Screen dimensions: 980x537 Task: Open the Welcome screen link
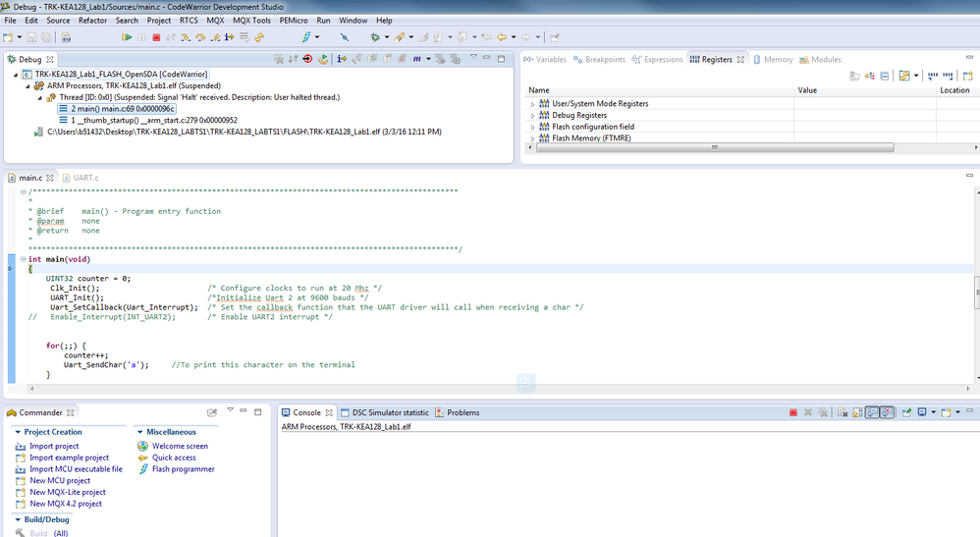pyautogui.click(x=180, y=447)
